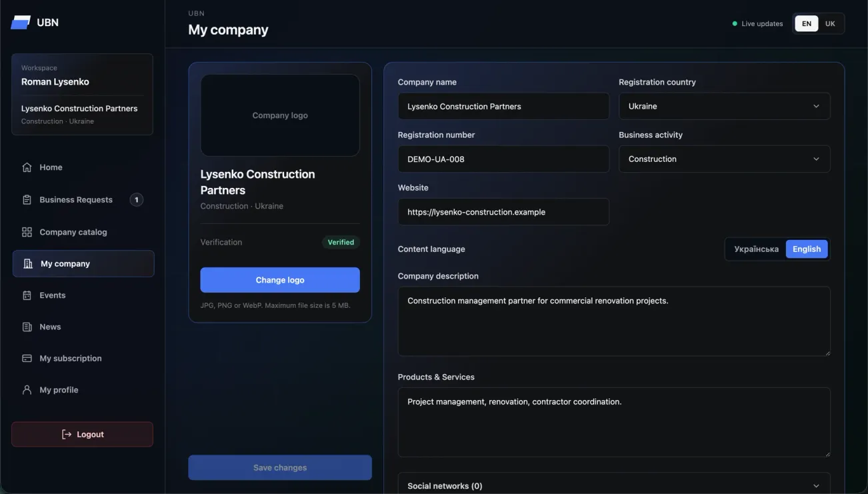Viewport: 868px width, 494px height.
Task: Click the News newspaper icon
Action: (x=27, y=327)
